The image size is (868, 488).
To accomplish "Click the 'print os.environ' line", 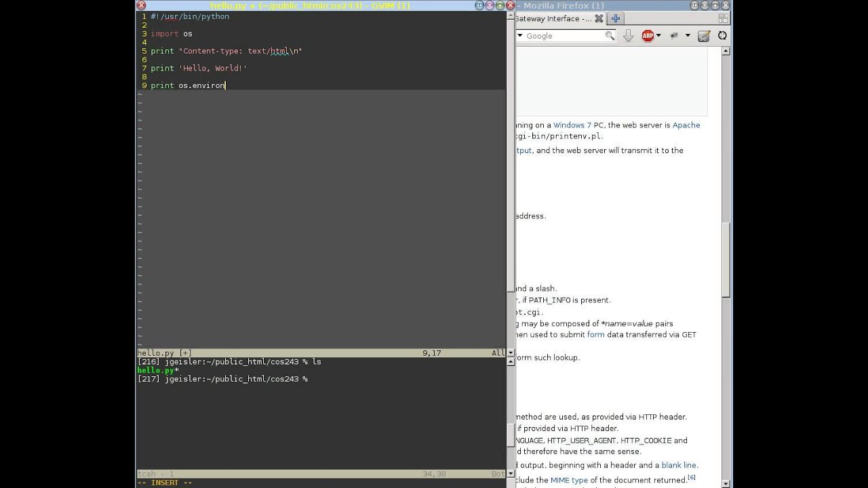I will [188, 85].
